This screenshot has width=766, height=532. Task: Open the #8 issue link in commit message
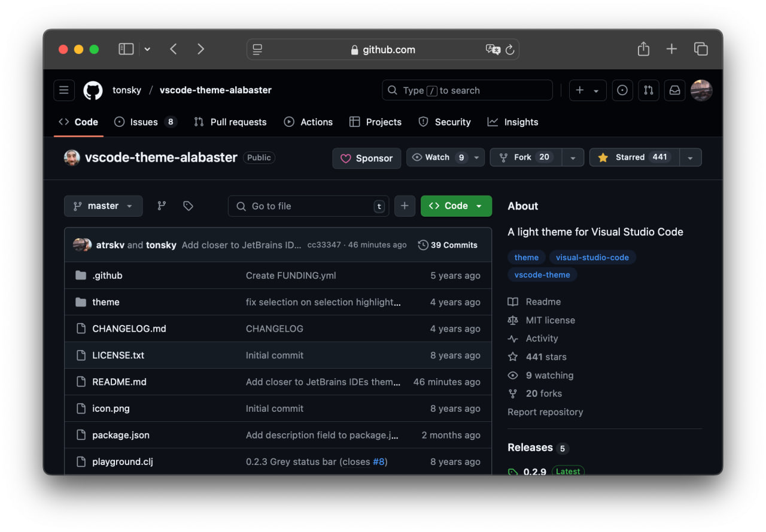(379, 462)
